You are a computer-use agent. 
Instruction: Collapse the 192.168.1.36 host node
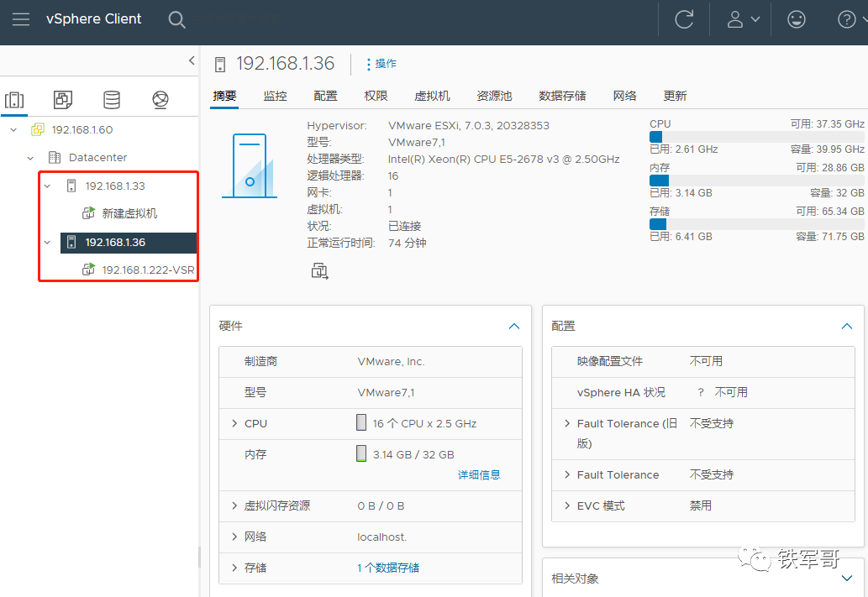pyautogui.click(x=48, y=243)
